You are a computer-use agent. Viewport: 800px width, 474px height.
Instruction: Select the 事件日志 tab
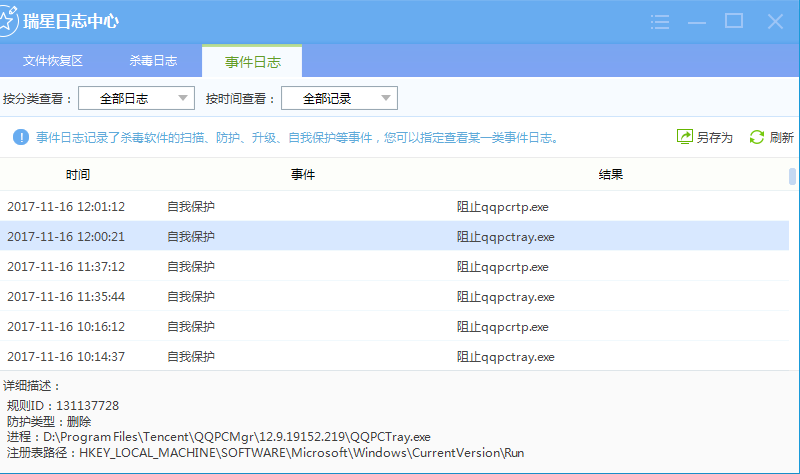coord(253,61)
